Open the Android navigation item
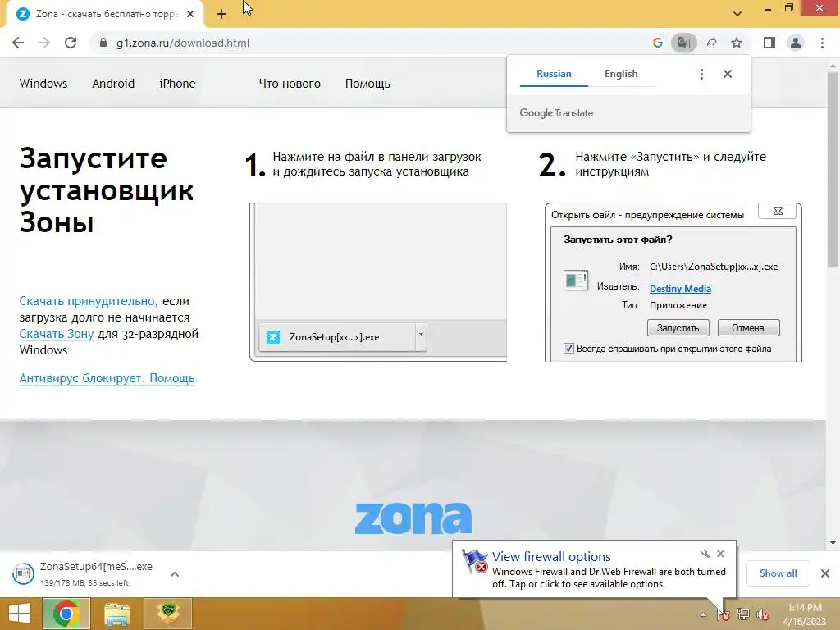Image resolution: width=840 pixels, height=630 pixels. point(113,84)
